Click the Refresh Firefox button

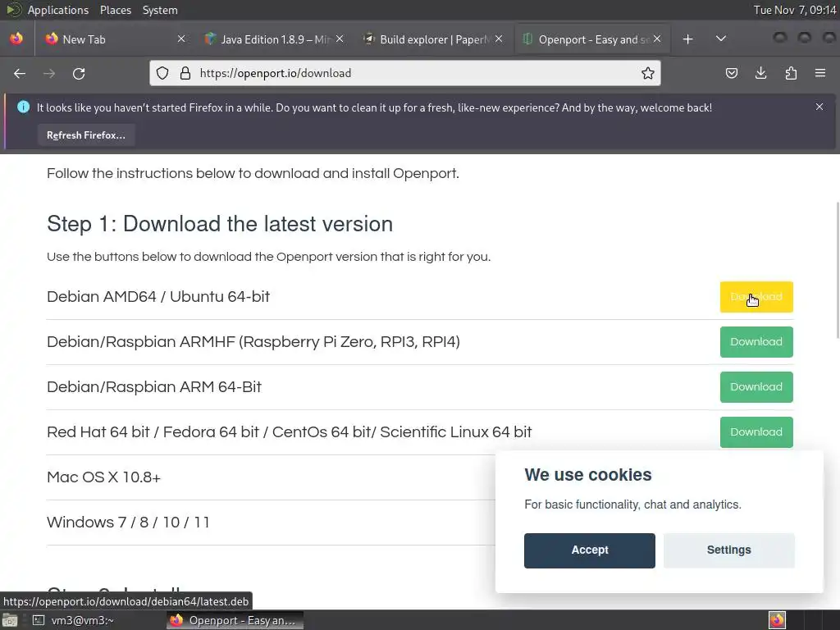tap(85, 135)
